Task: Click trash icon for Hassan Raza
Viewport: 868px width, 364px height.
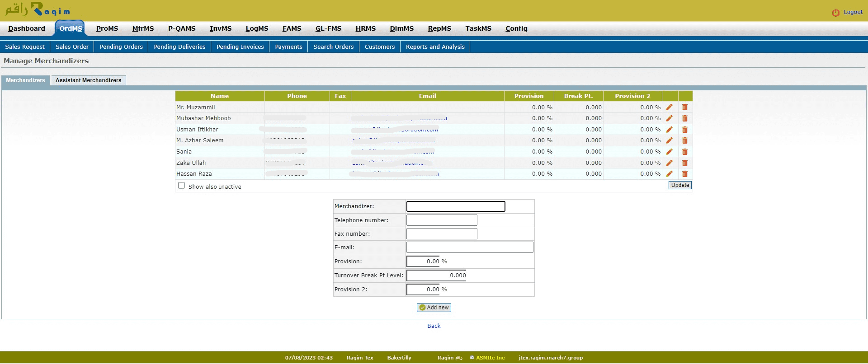Action: (685, 174)
